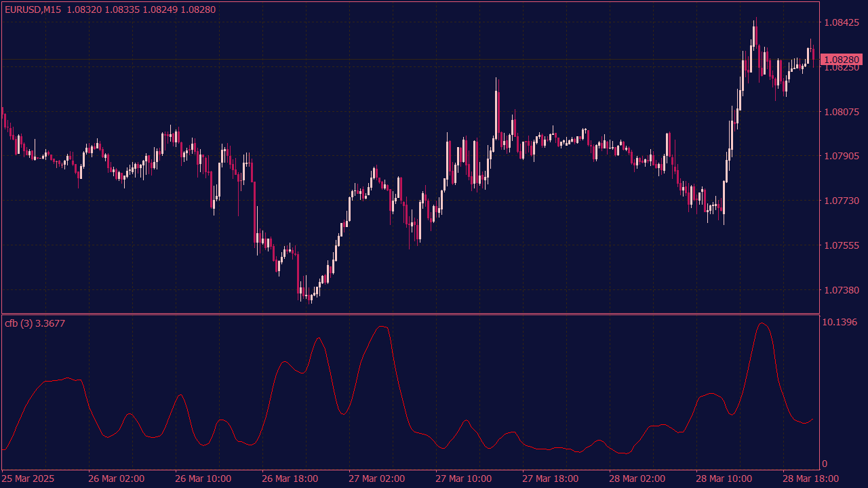
Task: Click the cfb (3) 3.3677 indicator label
Action: 35,323
